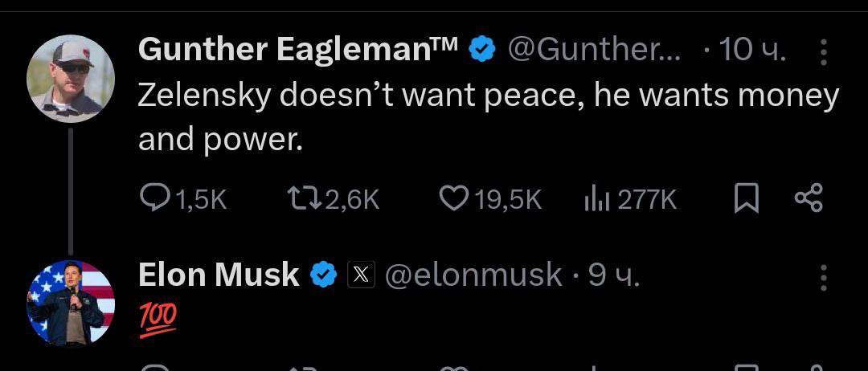Click the Elon Musk display name
Viewport: 868px width, 371px height.
pyautogui.click(x=219, y=275)
